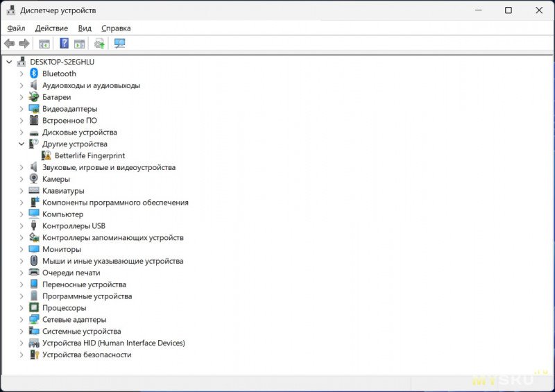This screenshot has width=555, height=392.
Task: Open the Файл menu
Action: pos(16,28)
